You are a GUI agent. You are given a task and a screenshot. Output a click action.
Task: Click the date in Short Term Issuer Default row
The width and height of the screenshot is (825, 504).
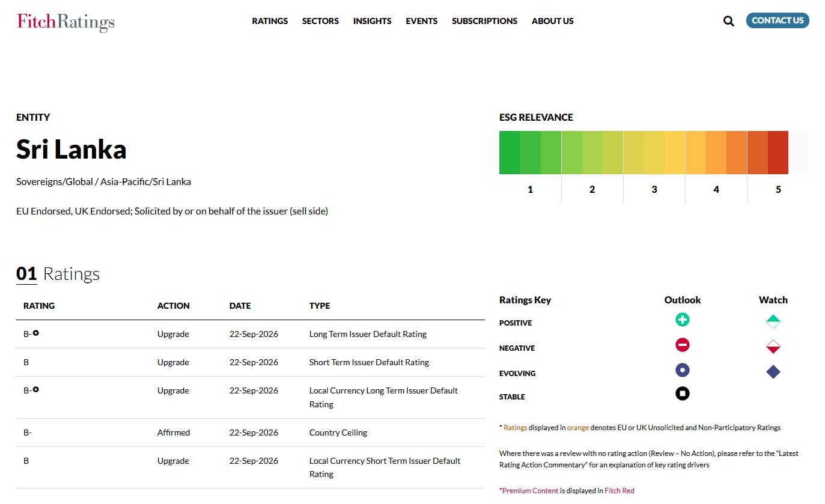tap(254, 362)
